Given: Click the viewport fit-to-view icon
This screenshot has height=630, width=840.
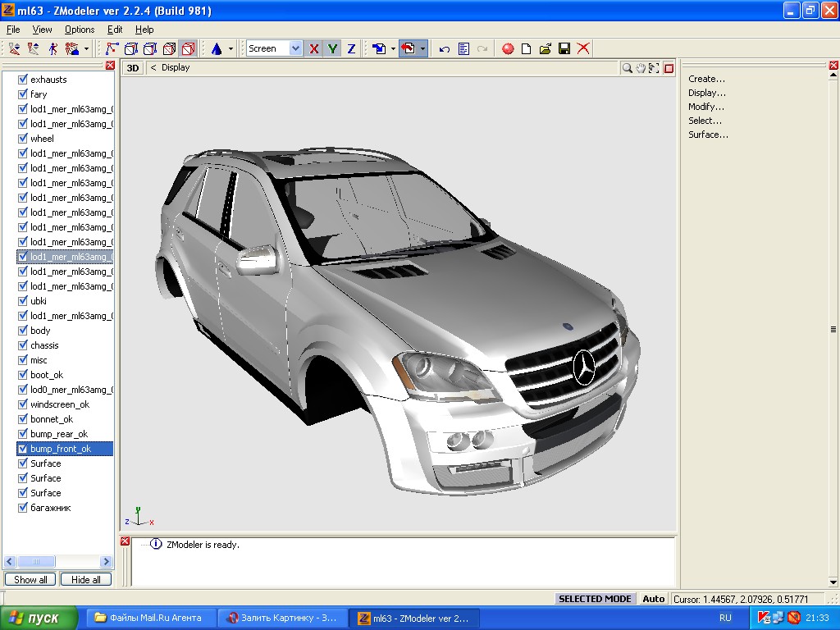Looking at the screenshot, I should pyautogui.click(x=654, y=68).
